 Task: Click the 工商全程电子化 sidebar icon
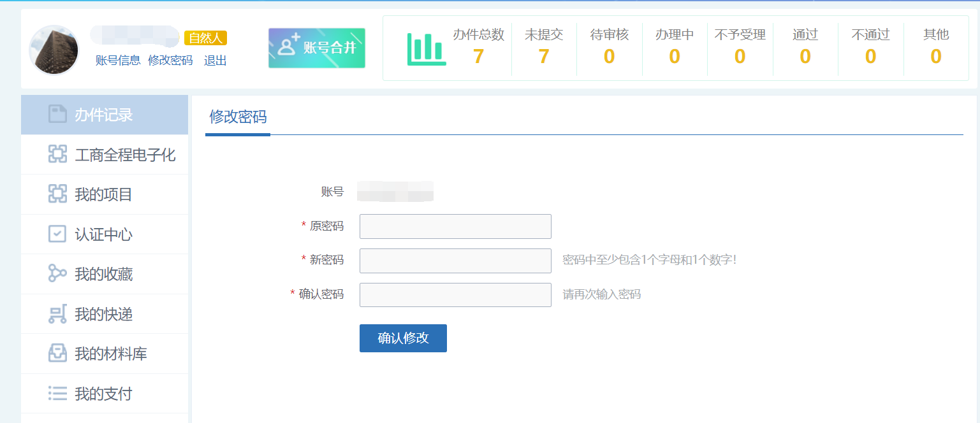click(x=58, y=154)
